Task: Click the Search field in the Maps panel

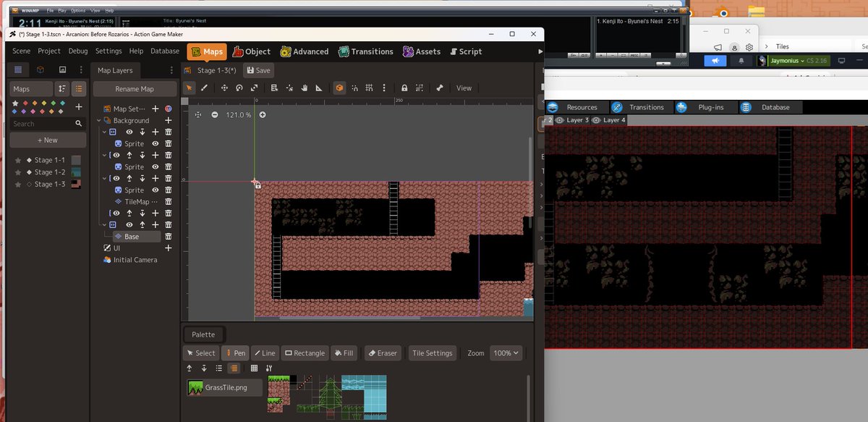Action: 48,124
